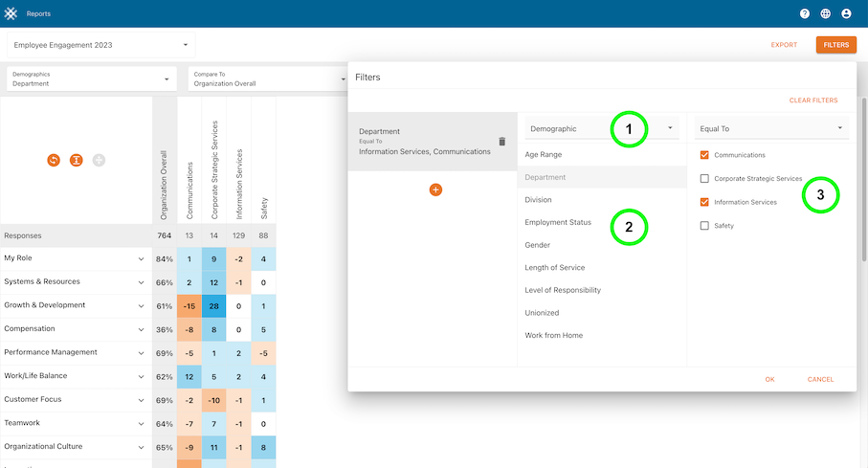Click the orange swap/rotate icon above Responses
Viewport: 868px width, 468px height.
point(54,160)
